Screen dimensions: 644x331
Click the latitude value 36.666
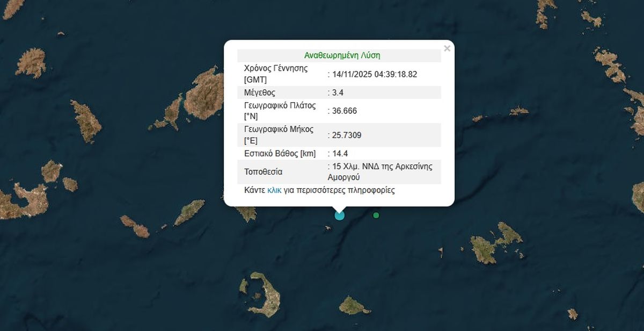[345, 111]
